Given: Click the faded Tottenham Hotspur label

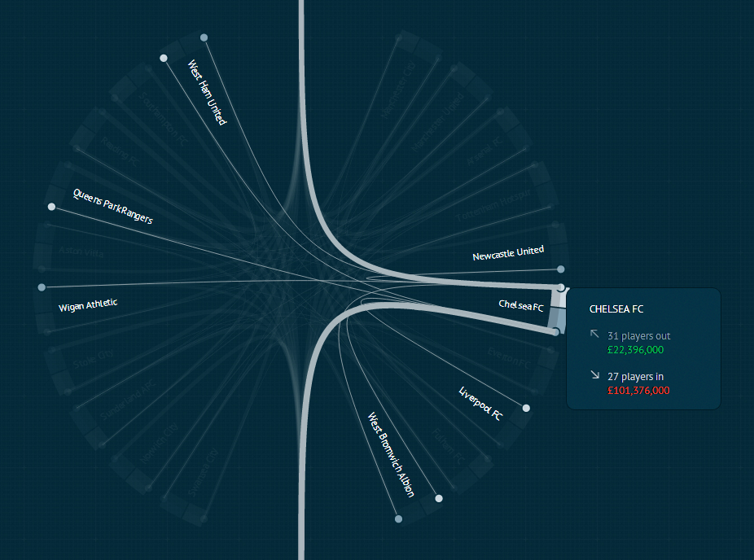Looking at the screenshot, I should pos(493,205).
